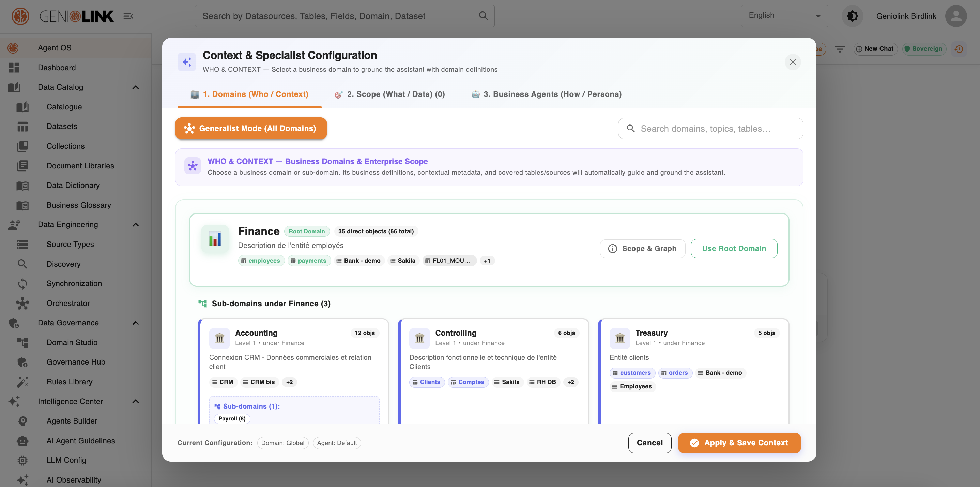The height and width of the screenshot is (487, 980).
Task: Click Apply & Save Context button
Action: 739,443
